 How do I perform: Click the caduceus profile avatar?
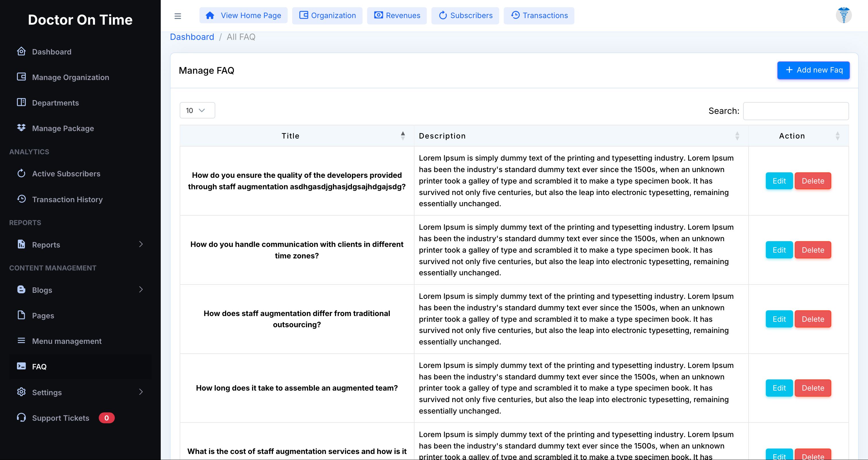[x=843, y=15]
